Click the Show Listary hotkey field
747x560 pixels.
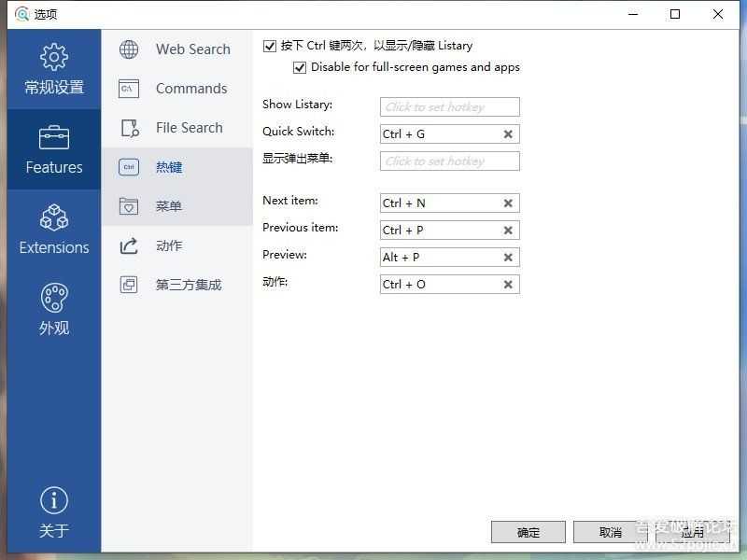[x=449, y=107]
